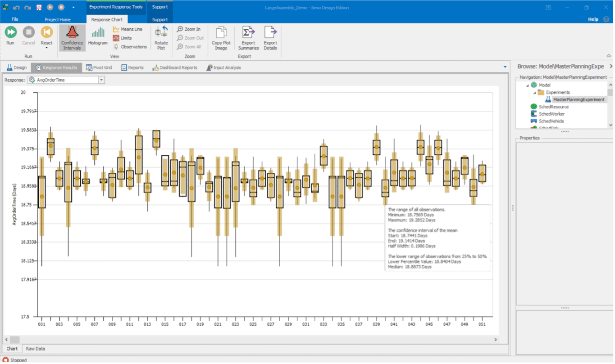Click the Copy Plot Image icon
Screen dimensions: 615x364
tap(220, 38)
